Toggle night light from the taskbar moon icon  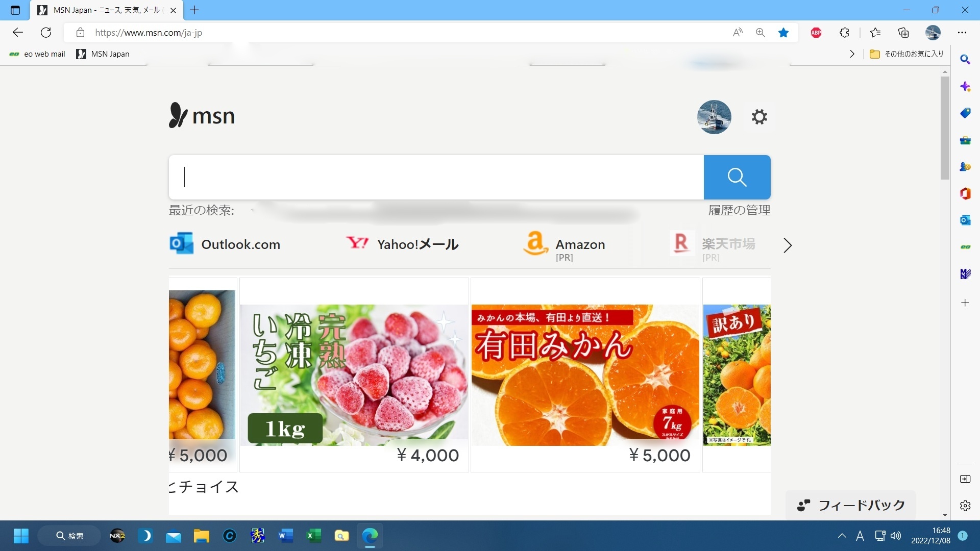(x=146, y=536)
